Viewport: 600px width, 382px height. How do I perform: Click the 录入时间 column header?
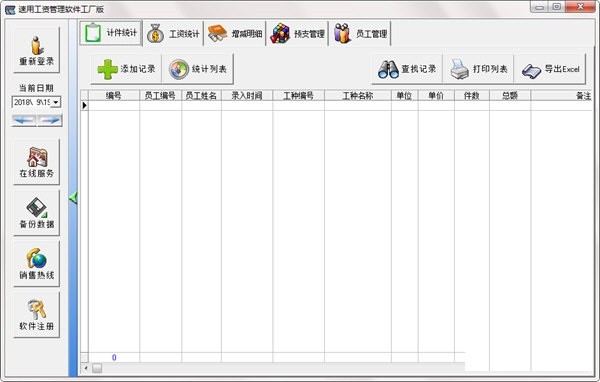click(247, 96)
